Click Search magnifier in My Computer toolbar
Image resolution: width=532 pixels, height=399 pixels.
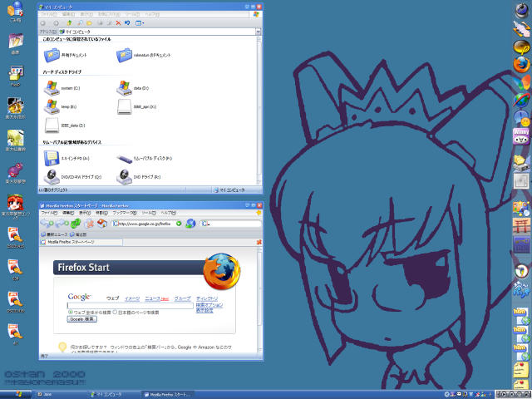click(x=80, y=23)
